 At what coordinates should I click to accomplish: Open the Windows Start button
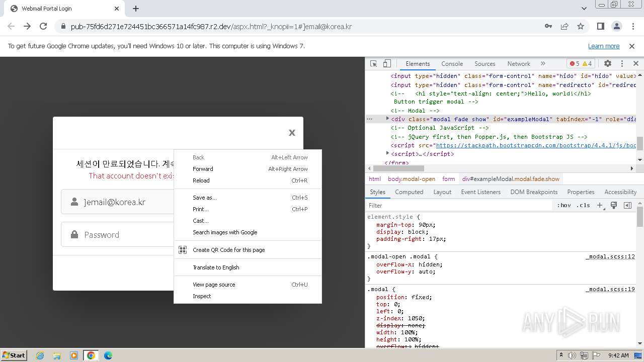tap(14, 355)
